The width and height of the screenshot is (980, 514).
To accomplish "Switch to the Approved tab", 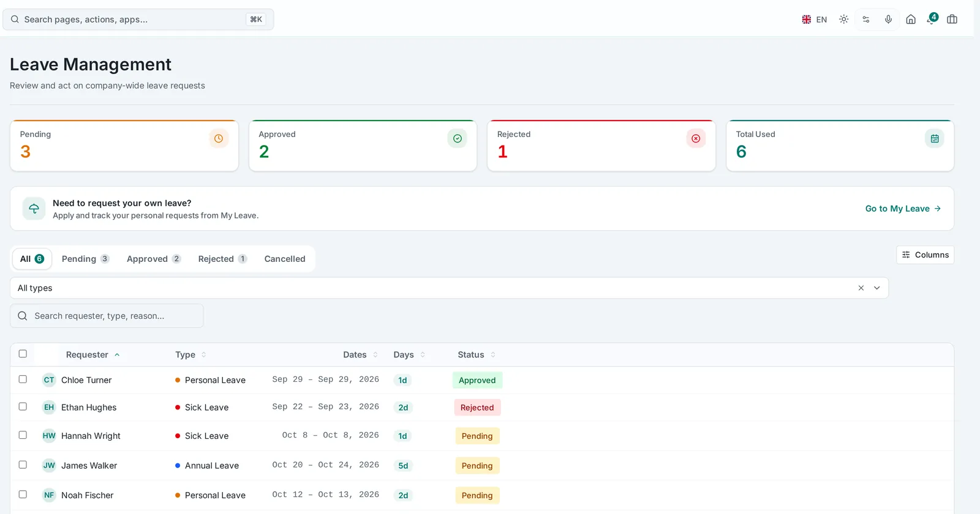I will 153,259.
